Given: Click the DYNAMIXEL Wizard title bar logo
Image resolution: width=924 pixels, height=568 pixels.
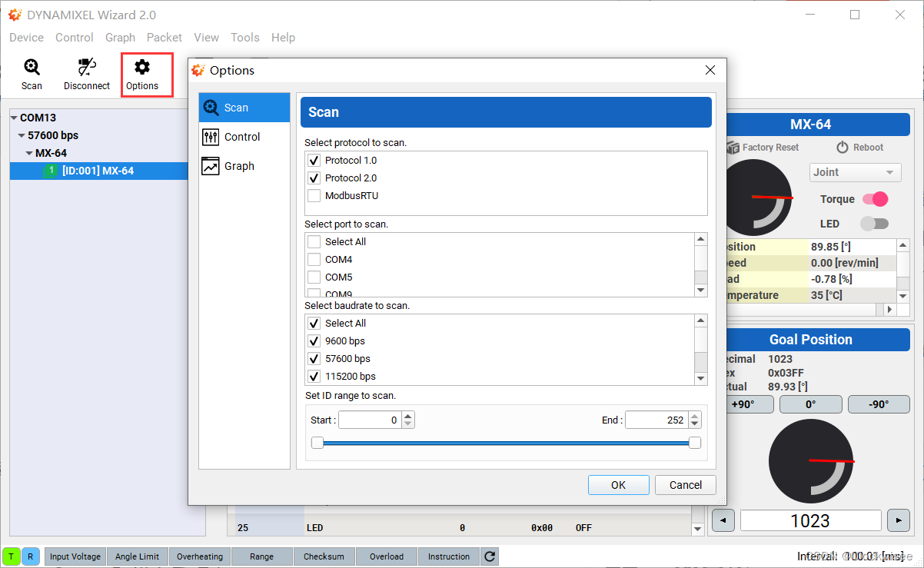Looking at the screenshot, I should 15,15.
